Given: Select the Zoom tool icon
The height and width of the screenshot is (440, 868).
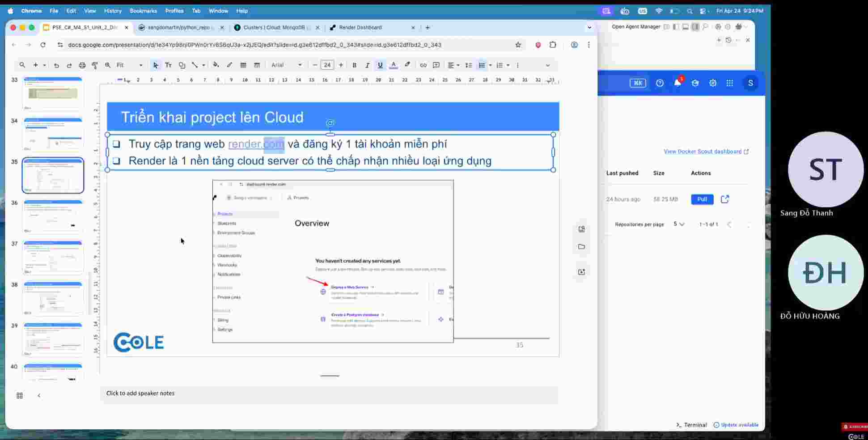Looking at the screenshot, I should [108, 65].
